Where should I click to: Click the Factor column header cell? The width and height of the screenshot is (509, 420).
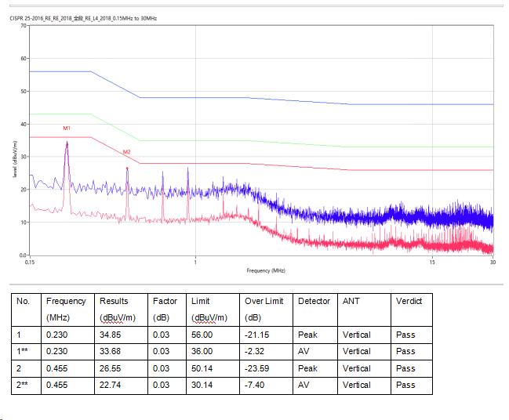tap(165, 301)
